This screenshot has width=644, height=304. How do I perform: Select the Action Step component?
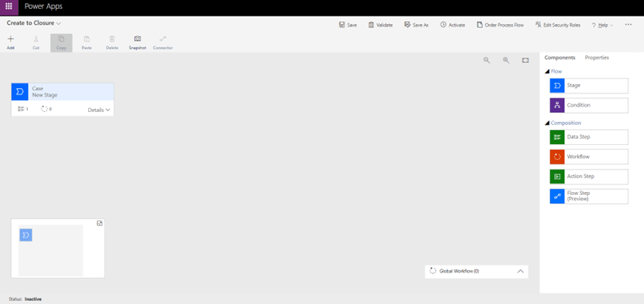coord(589,177)
